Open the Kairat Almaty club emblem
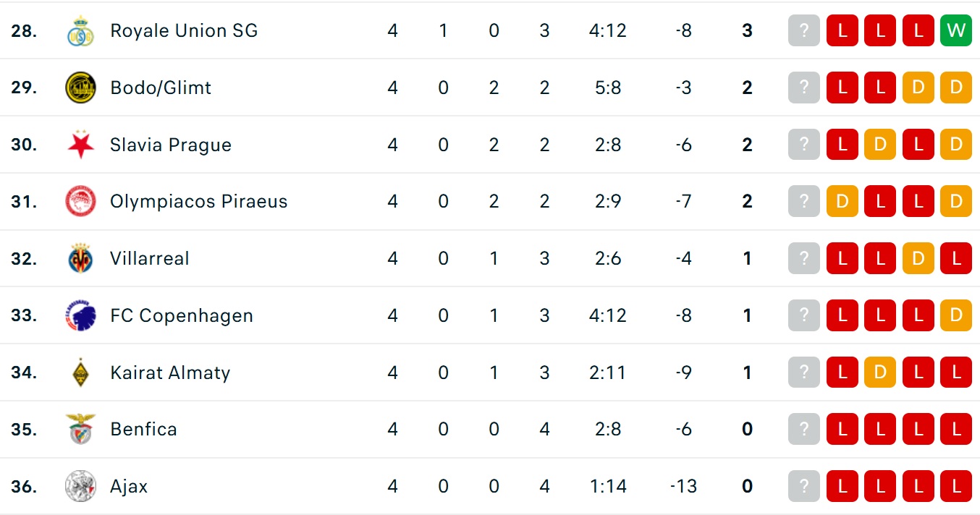This screenshot has height=515, width=980. 80,373
